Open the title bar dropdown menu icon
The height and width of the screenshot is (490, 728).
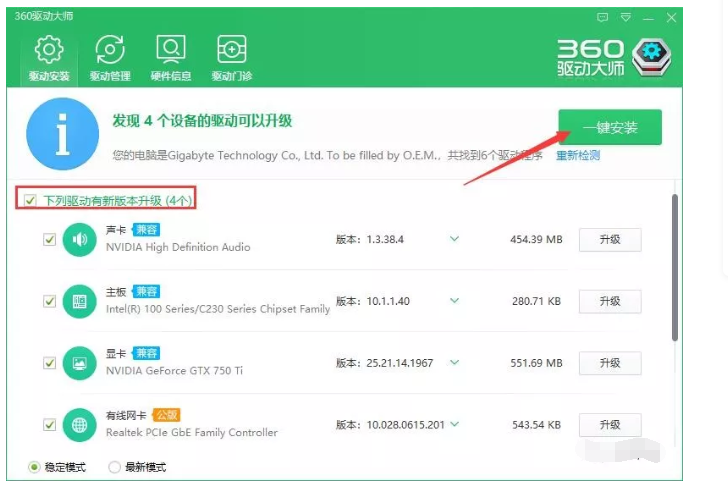[x=625, y=18]
